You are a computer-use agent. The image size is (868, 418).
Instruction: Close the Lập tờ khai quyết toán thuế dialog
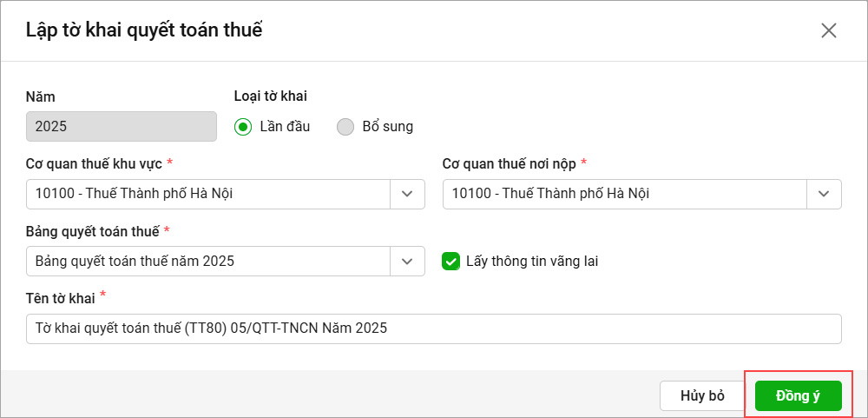click(828, 30)
